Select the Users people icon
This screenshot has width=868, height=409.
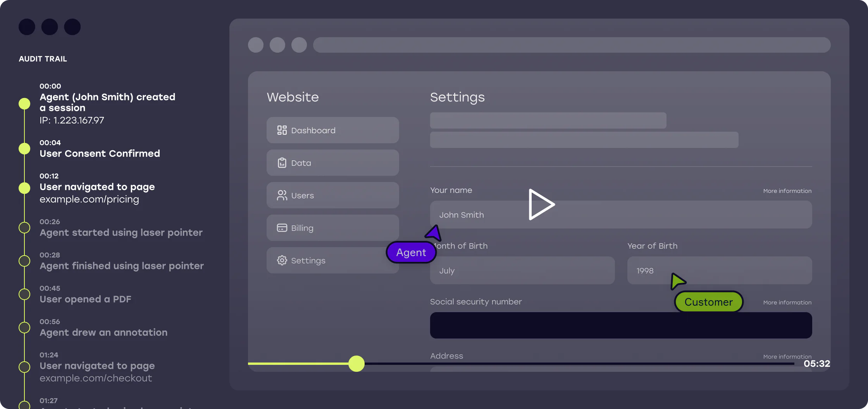282,195
